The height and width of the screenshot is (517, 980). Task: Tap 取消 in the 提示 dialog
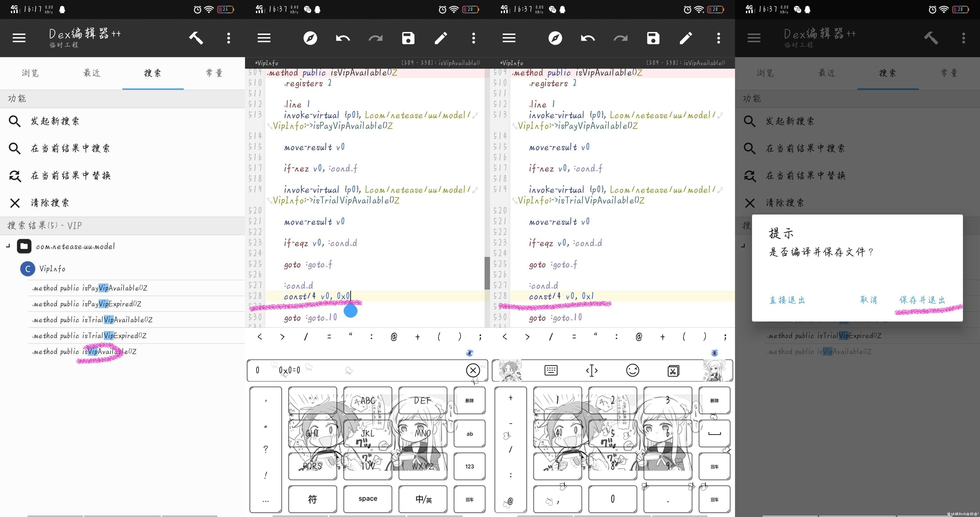869,300
